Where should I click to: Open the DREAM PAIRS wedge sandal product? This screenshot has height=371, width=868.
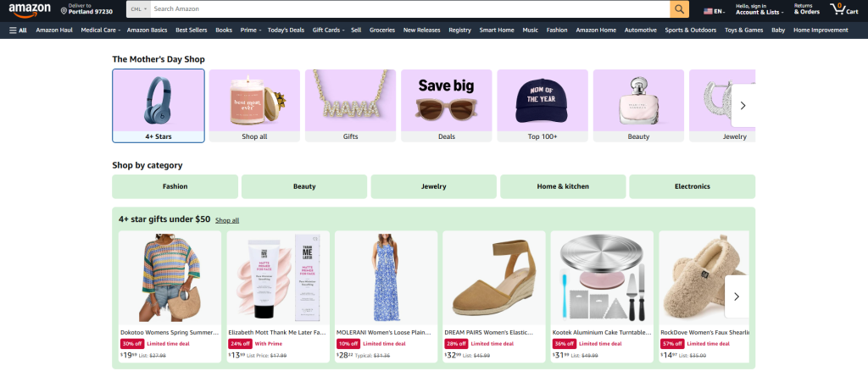[494, 284]
